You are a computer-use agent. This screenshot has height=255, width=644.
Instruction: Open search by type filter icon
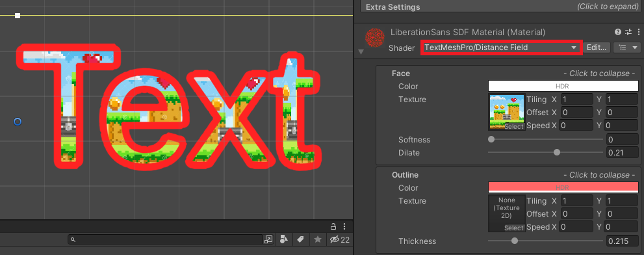pos(284,239)
